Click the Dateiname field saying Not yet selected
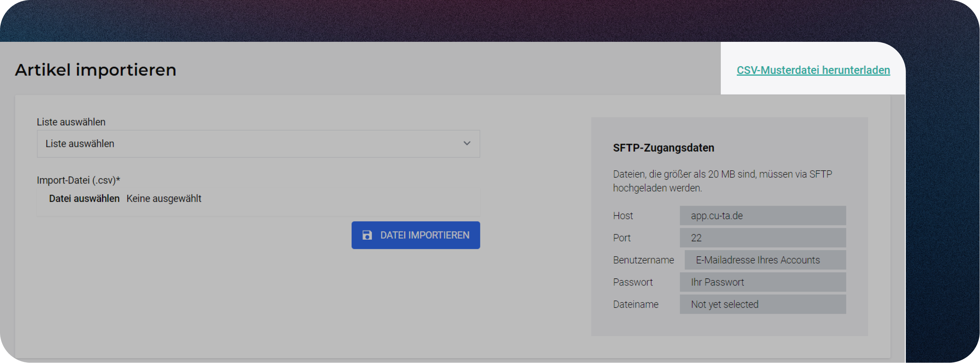980x363 pixels. pyautogui.click(x=762, y=305)
